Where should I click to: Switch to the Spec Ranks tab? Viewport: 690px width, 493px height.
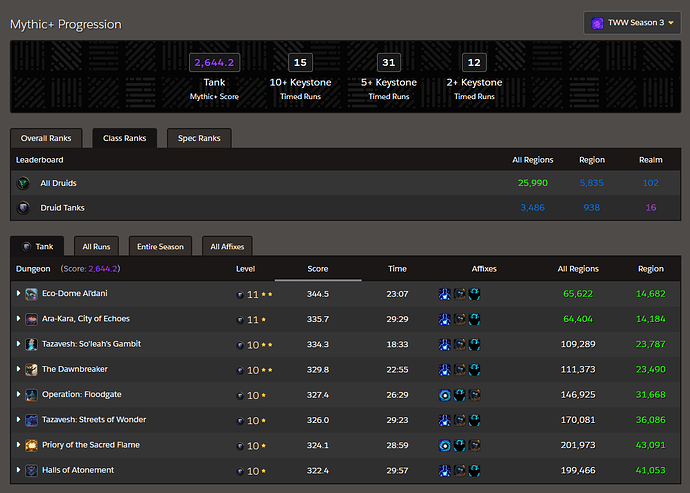coord(199,138)
